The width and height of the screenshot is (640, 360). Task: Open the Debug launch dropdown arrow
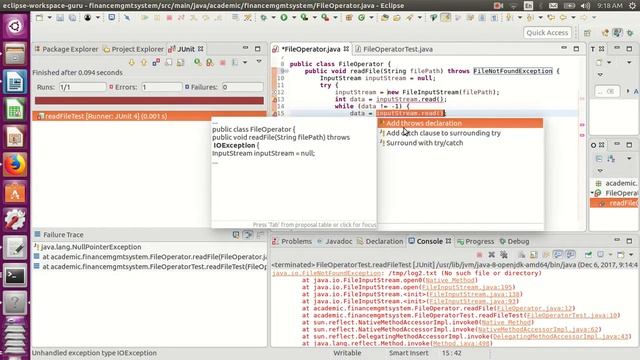[x=273, y=18]
